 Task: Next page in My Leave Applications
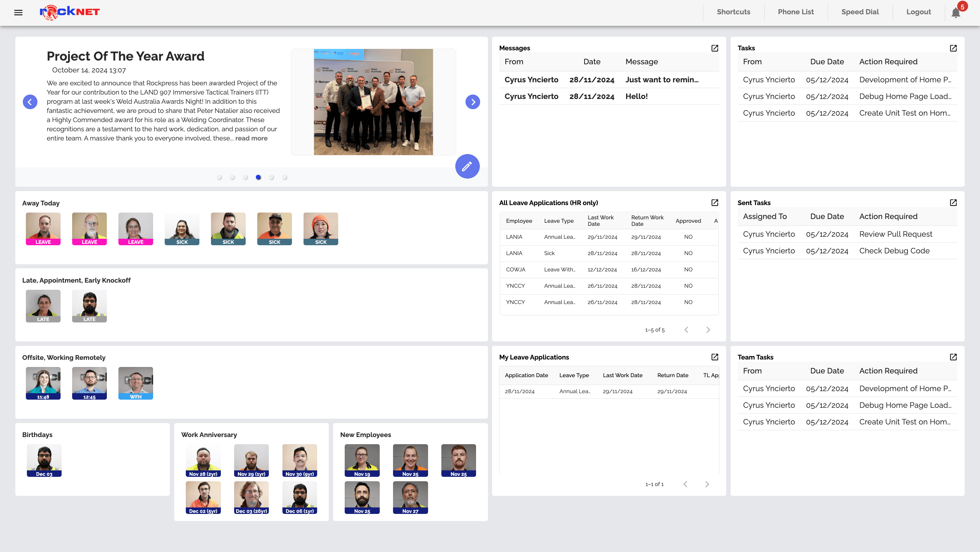click(707, 484)
